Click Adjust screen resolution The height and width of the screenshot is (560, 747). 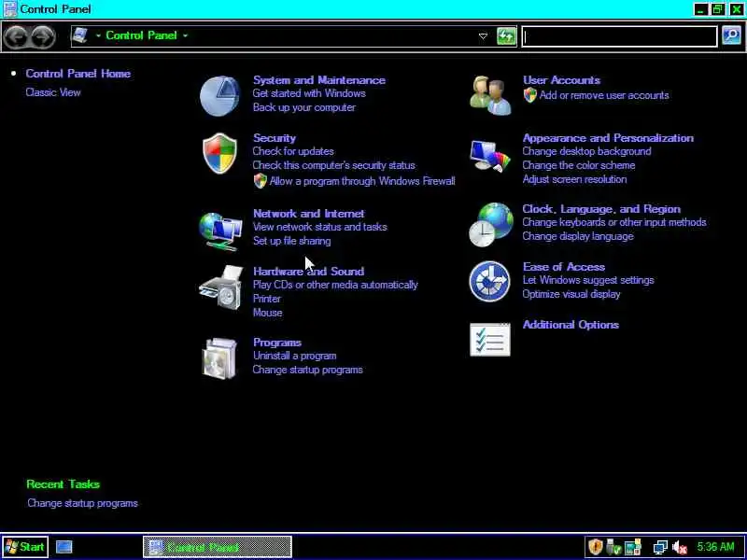[574, 179]
